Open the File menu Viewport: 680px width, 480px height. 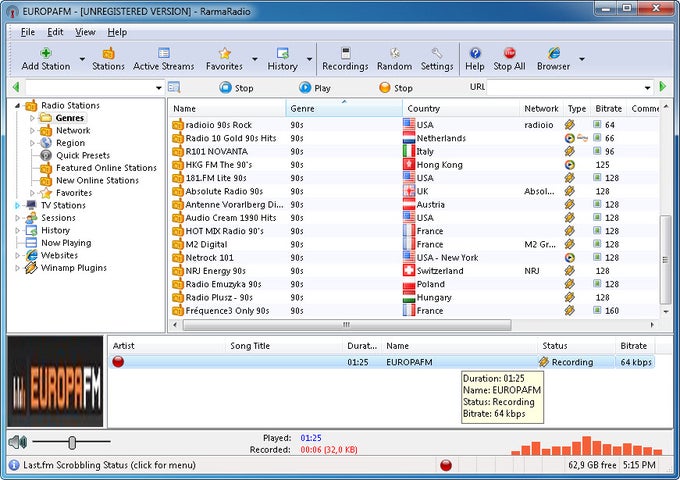click(28, 32)
